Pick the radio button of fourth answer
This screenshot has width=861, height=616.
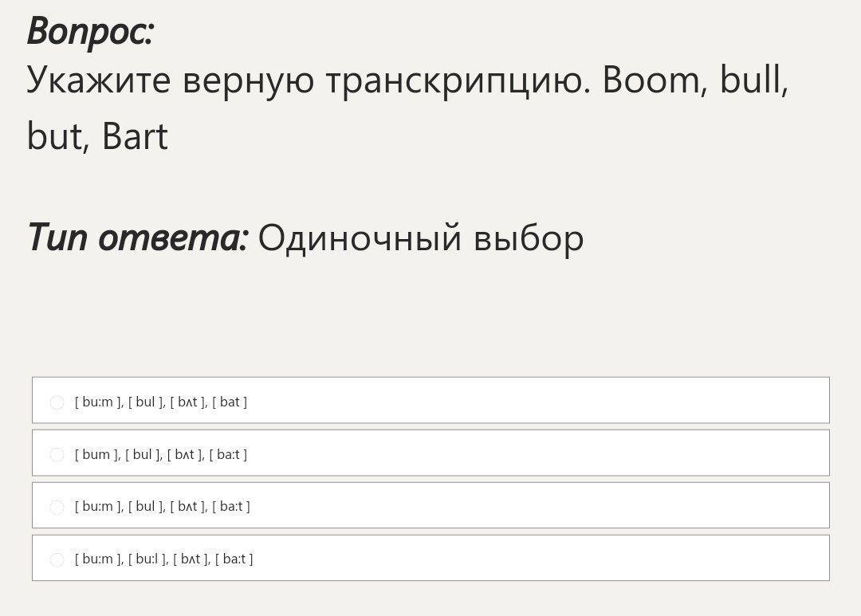[57, 559]
